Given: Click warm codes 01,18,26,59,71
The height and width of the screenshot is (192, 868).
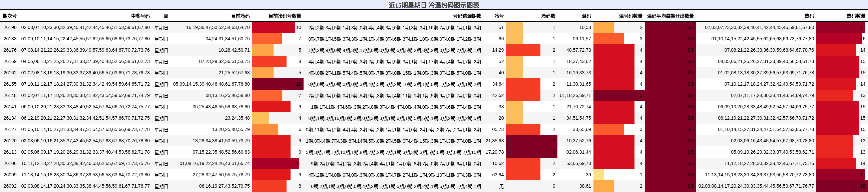Looking at the screenshot, I should (575, 95).
